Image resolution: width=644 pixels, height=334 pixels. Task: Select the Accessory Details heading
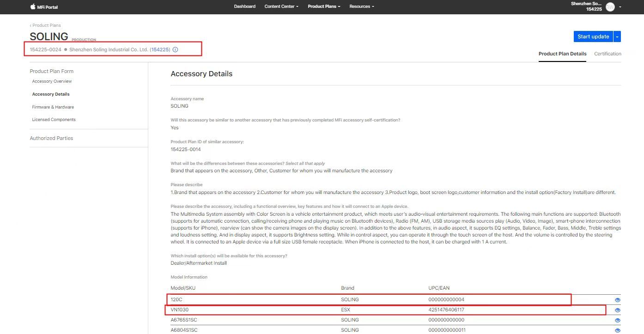tap(201, 74)
